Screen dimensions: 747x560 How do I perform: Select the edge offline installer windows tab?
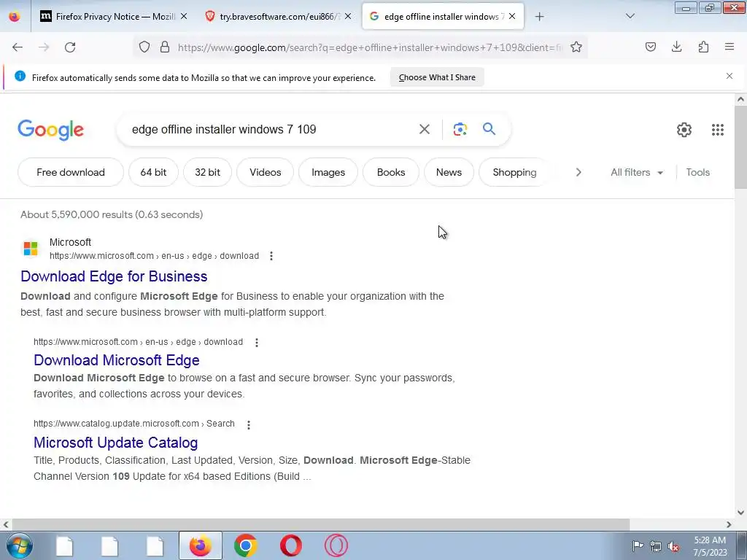pyautogui.click(x=443, y=16)
